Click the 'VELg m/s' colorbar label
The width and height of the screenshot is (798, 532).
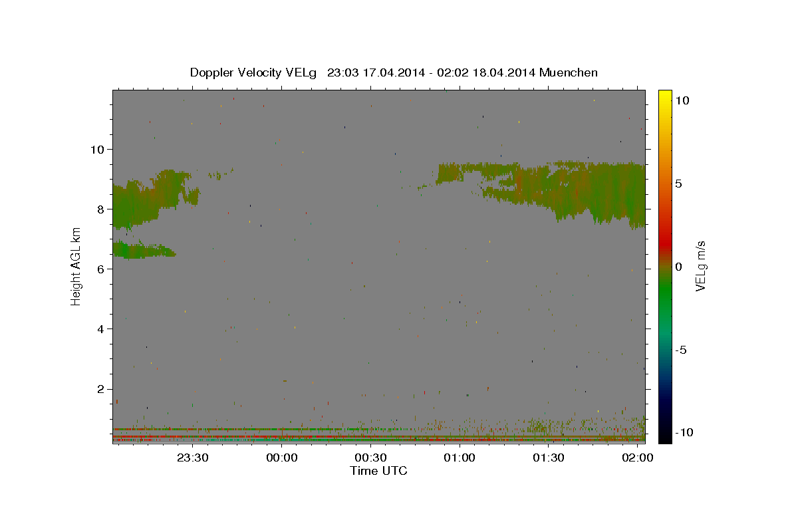[701, 266]
